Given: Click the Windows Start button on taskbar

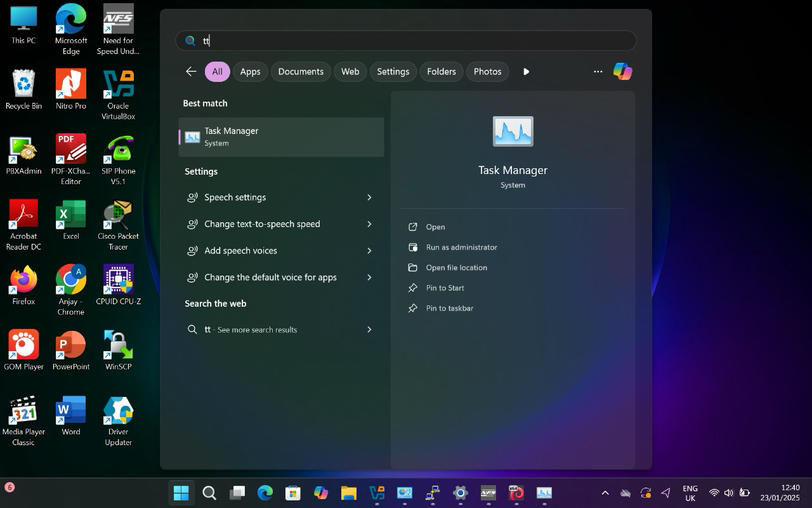Looking at the screenshot, I should [x=181, y=493].
